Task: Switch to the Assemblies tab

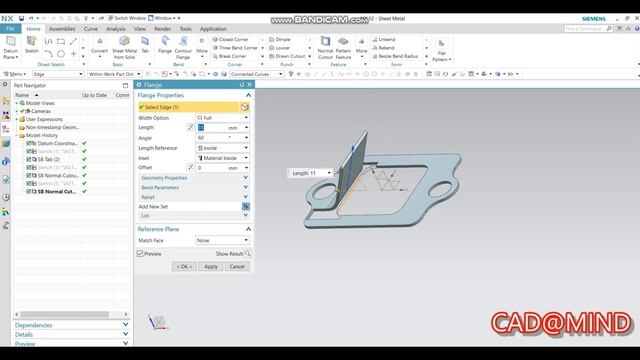Action: tap(62, 29)
